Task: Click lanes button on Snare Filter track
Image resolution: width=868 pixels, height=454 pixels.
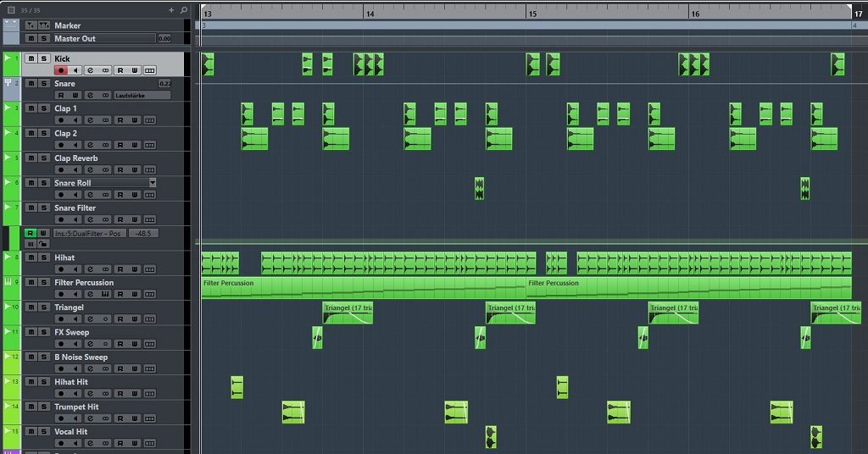Action: pyautogui.click(x=149, y=219)
